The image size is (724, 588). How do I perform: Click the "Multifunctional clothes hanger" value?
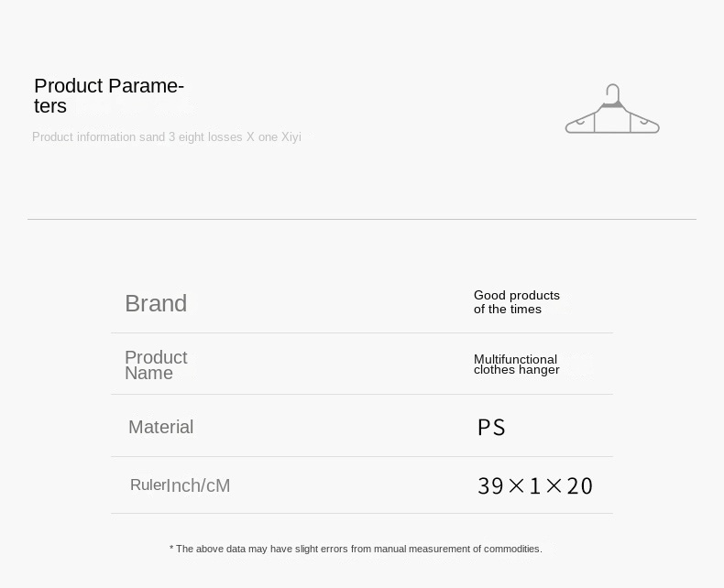516,365
